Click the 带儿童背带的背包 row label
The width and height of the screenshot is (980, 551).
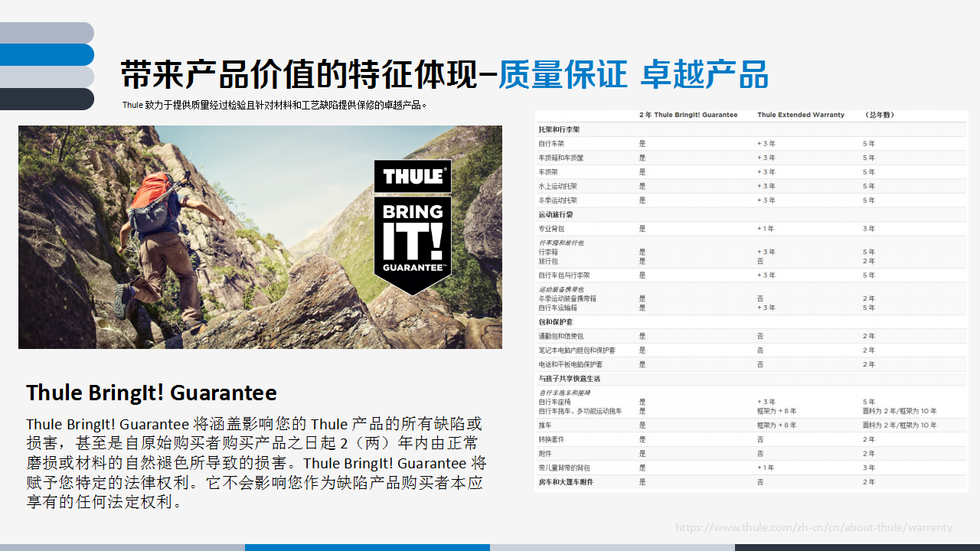pyautogui.click(x=564, y=468)
